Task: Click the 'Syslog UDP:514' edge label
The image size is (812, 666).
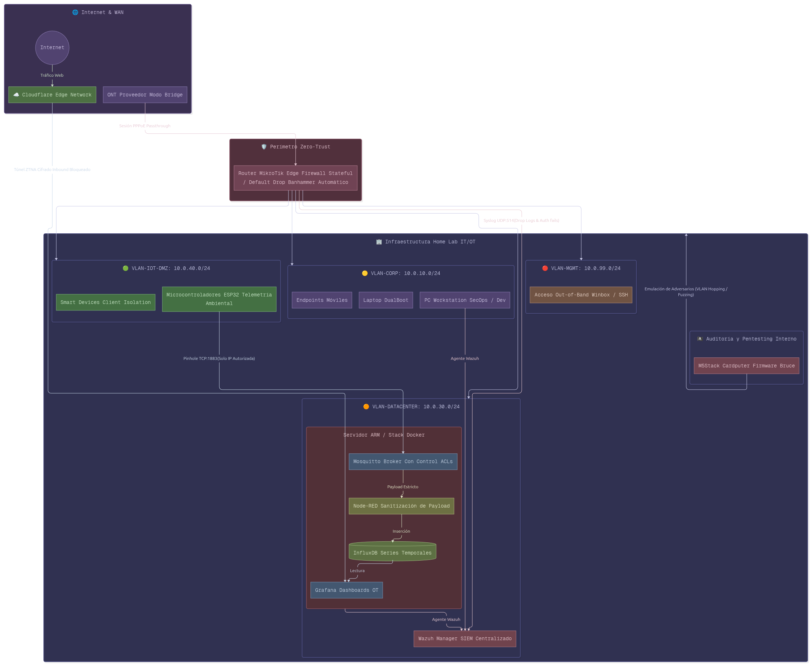Action: point(521,220)
